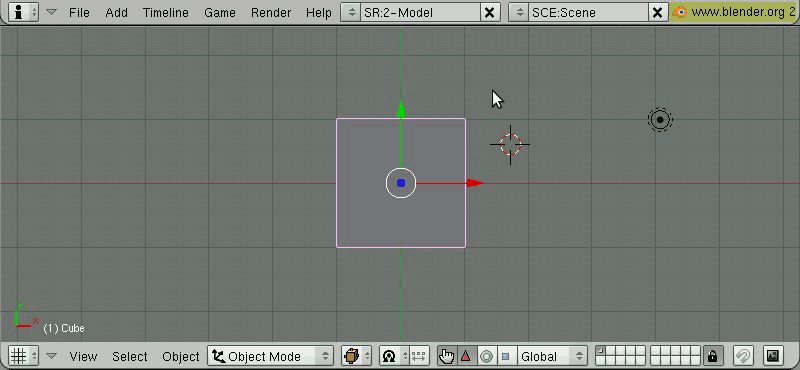Browse screens with SR selector arrows

pyautogui.click(x=351, y=12)
